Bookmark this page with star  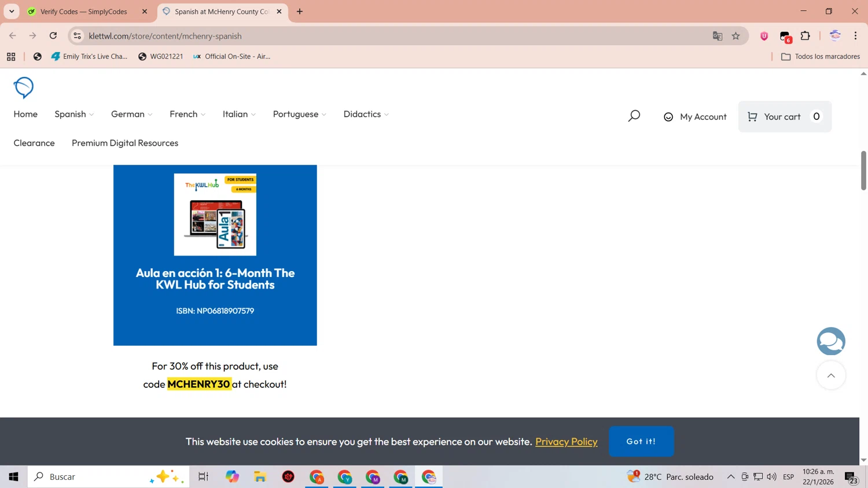pos(736,36)
